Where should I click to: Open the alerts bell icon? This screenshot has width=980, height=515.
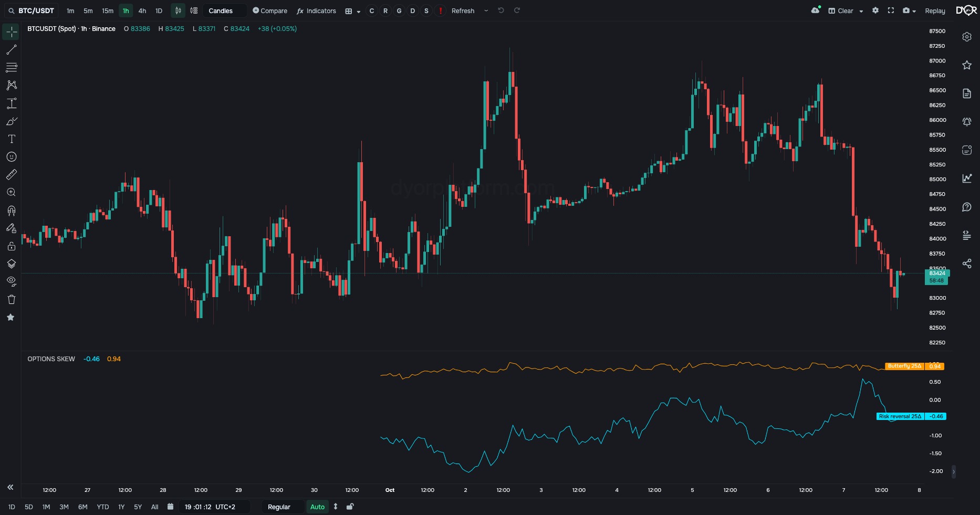(x=967, y=122)
